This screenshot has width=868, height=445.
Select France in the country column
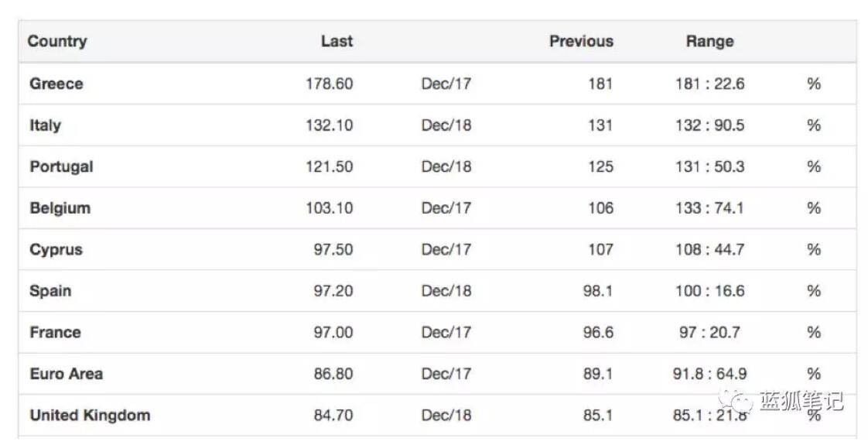pyautogui.click(x=56, y=333)
